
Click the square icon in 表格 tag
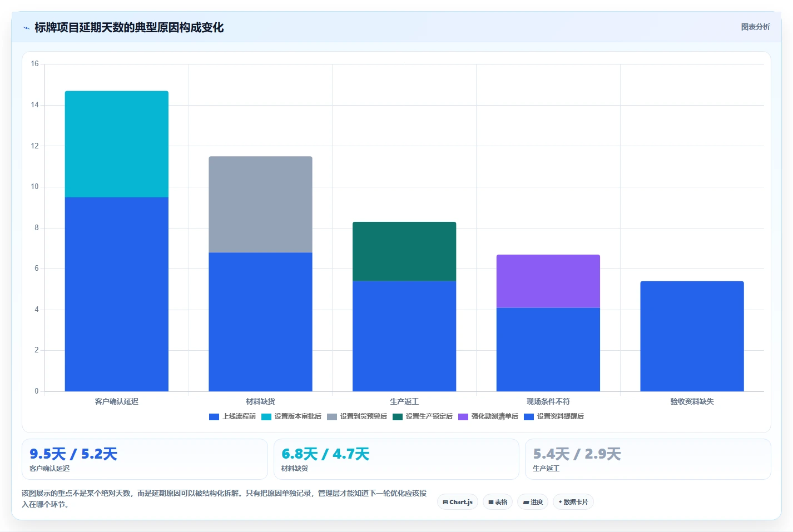tap(491, 502)
